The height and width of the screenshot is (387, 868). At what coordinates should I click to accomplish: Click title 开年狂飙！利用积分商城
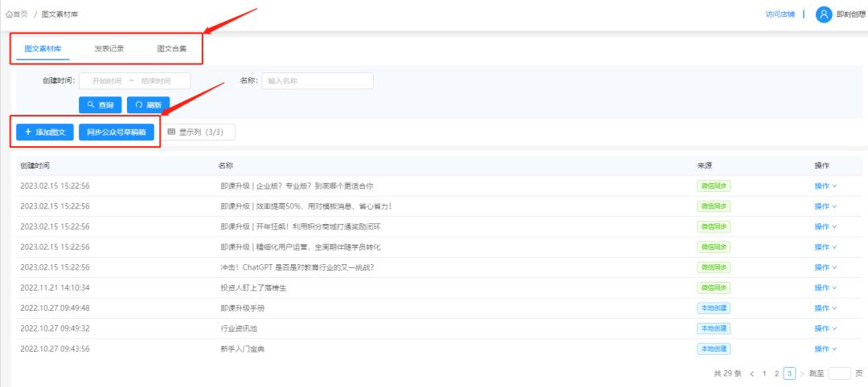tap(301, 226)
